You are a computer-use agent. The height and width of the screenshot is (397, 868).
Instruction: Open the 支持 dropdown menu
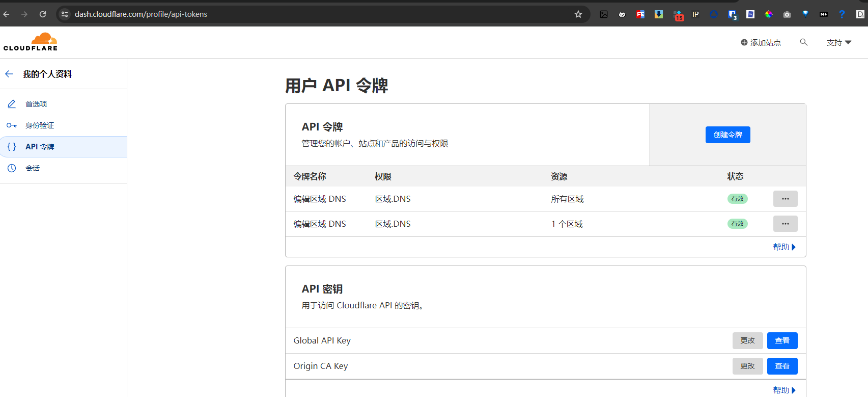838,43
